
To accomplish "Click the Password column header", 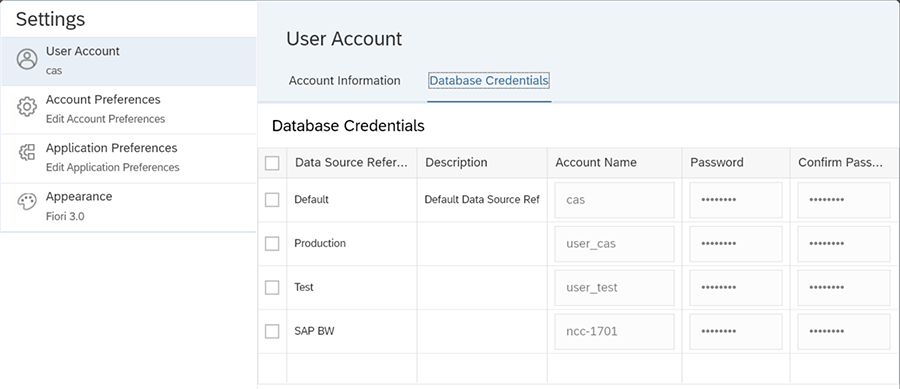I will 736,163.
